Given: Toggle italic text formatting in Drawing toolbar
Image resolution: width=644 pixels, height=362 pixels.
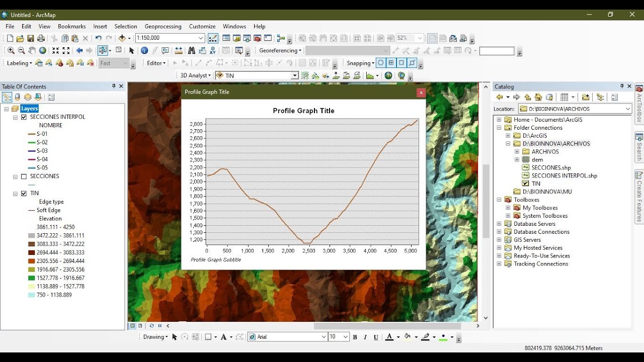Looking at the screenshot, I should [365, 337].
